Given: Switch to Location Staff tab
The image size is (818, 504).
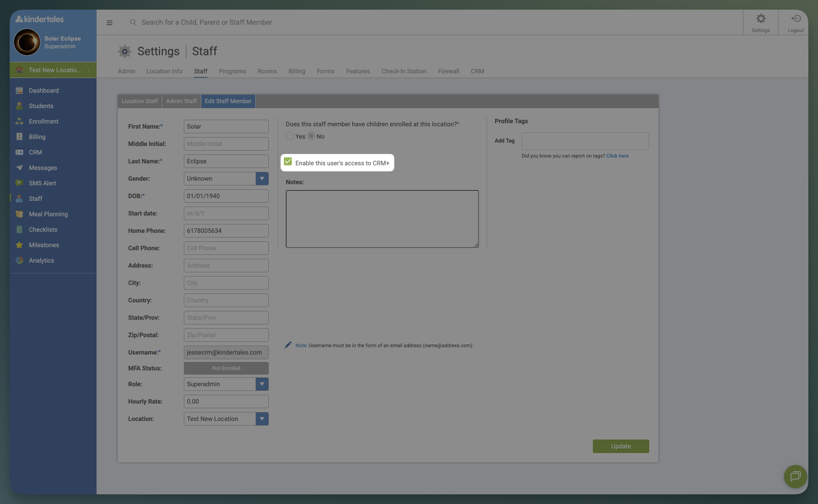Looking at the screenshot, I should click(139, 101).
